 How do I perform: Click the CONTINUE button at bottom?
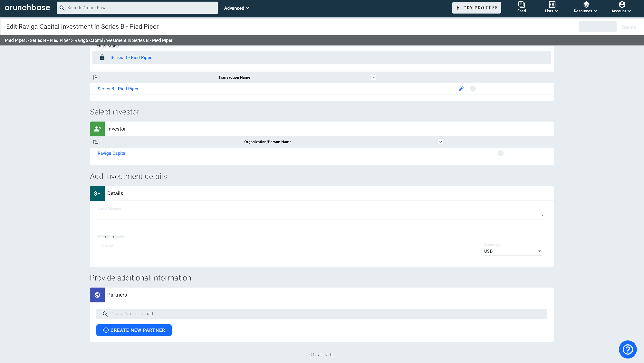(x=322, y=355)
